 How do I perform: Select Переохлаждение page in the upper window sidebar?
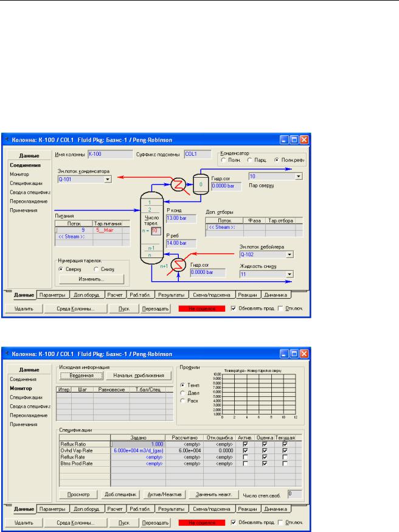29,201
